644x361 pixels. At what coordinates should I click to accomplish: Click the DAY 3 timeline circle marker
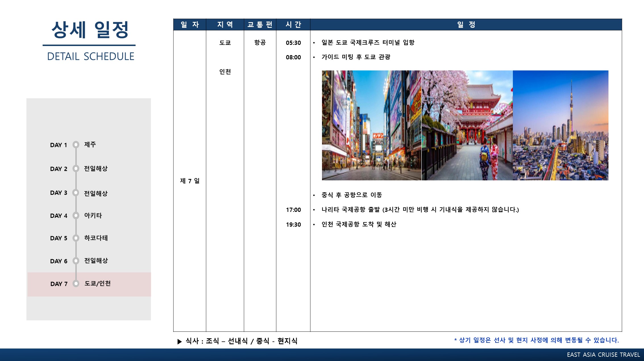tap(76, 193)
